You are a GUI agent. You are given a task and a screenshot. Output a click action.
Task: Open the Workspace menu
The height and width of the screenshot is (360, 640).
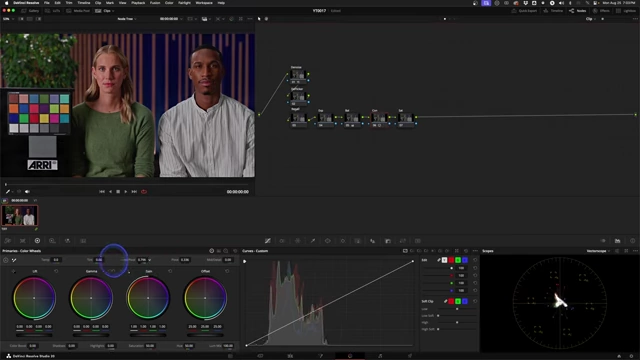pyautogui.click(x=204, y=3)
